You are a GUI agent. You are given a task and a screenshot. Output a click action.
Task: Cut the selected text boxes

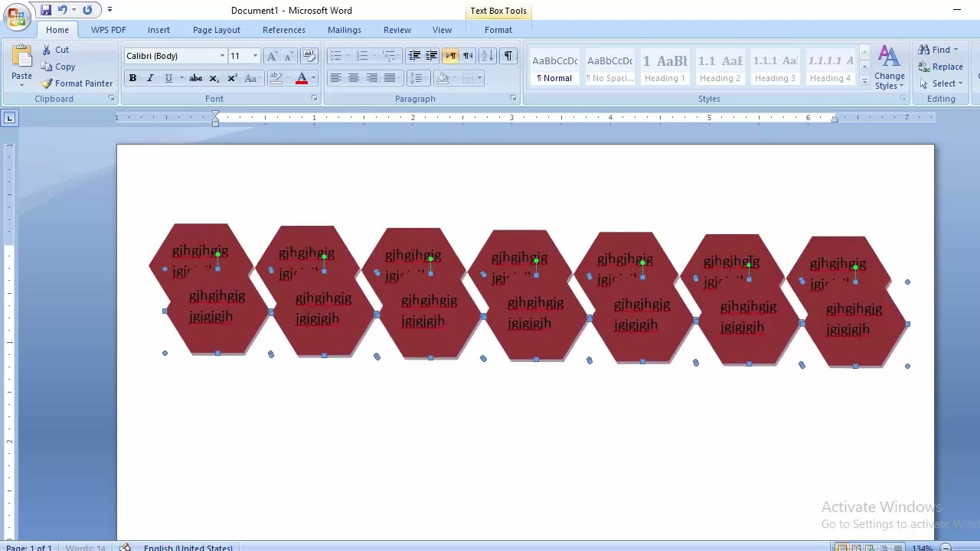click(x=55, y=50)
